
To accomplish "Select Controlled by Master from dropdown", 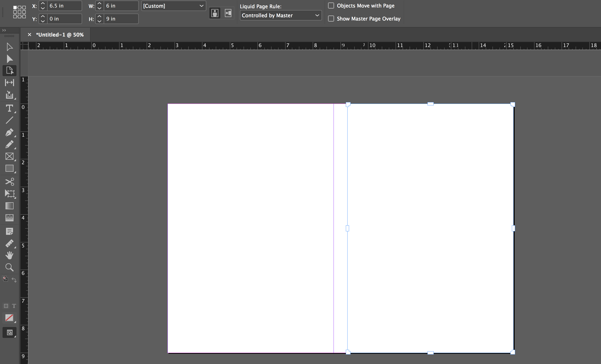I will 279,16.
